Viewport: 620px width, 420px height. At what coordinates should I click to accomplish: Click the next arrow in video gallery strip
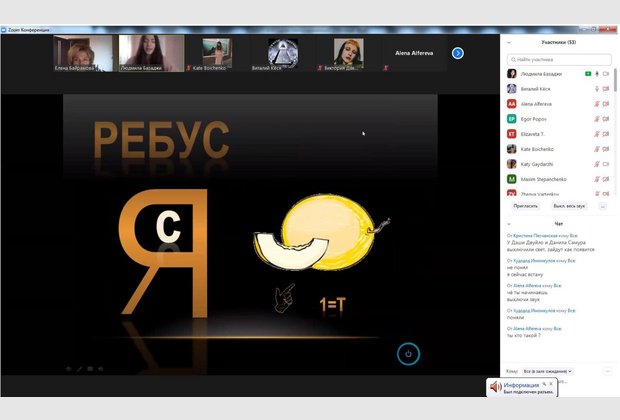pos(458,53)
